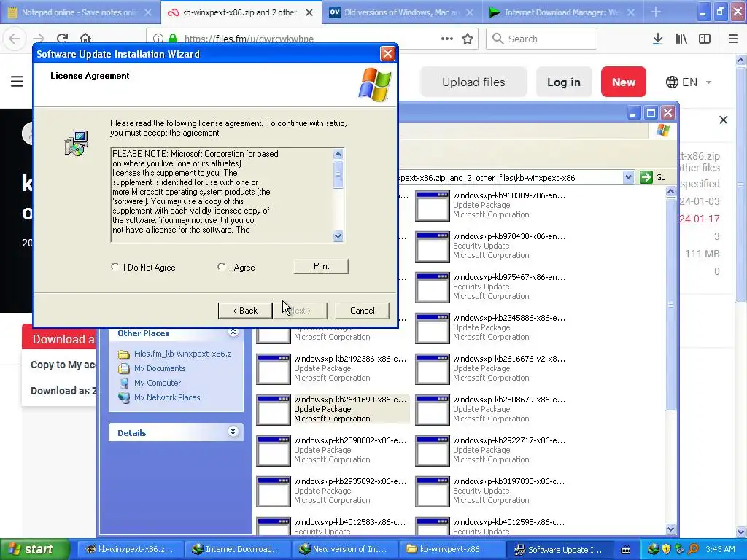The height and width of the screenshot is (560, 747).
Task: Toggle the Firefox sidebar icon
Action: (705, 39)
